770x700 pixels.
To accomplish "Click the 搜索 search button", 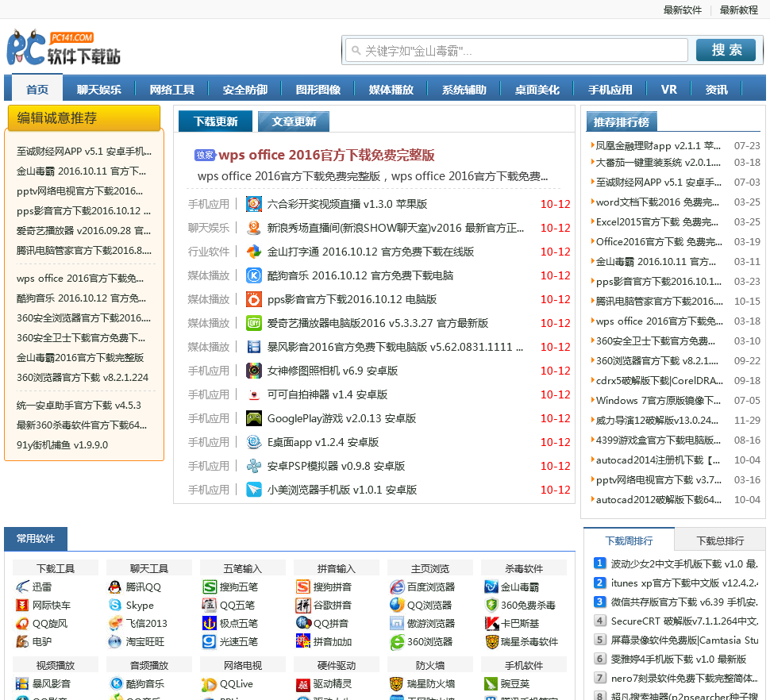I will [x=726, y=50].
